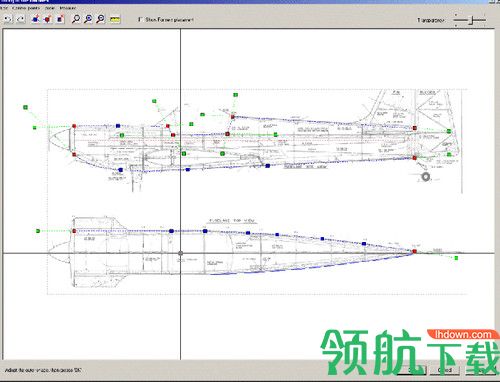Click the yellow ruler measure icon

click(x=115, y=20)
